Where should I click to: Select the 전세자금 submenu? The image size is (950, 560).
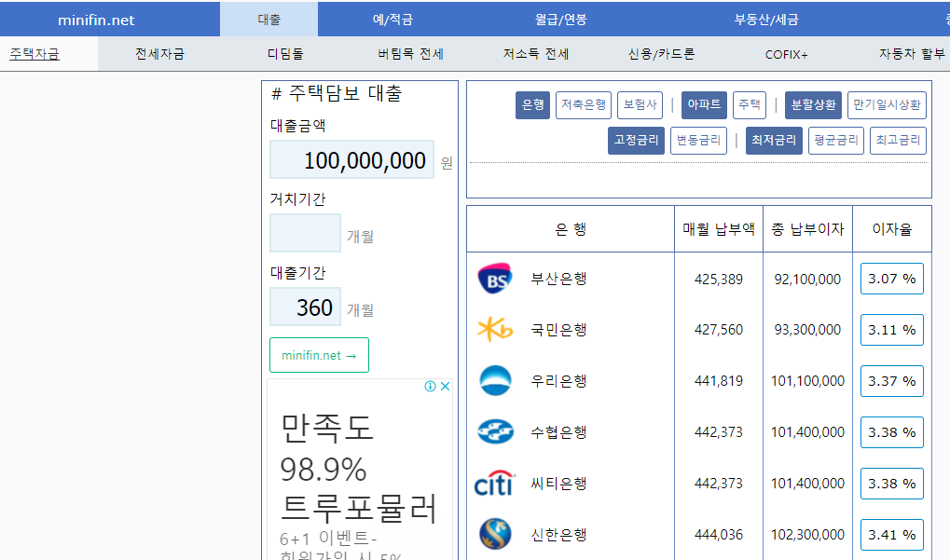[x=160, y=54]
